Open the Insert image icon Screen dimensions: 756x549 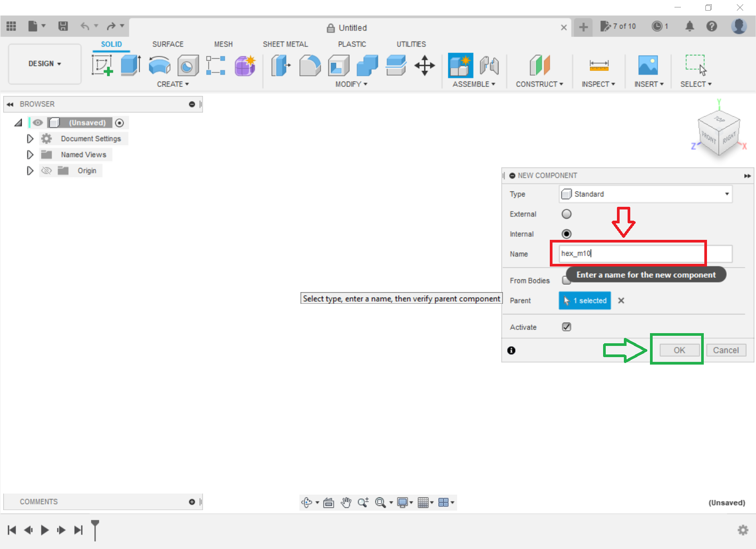coord(648,66)
